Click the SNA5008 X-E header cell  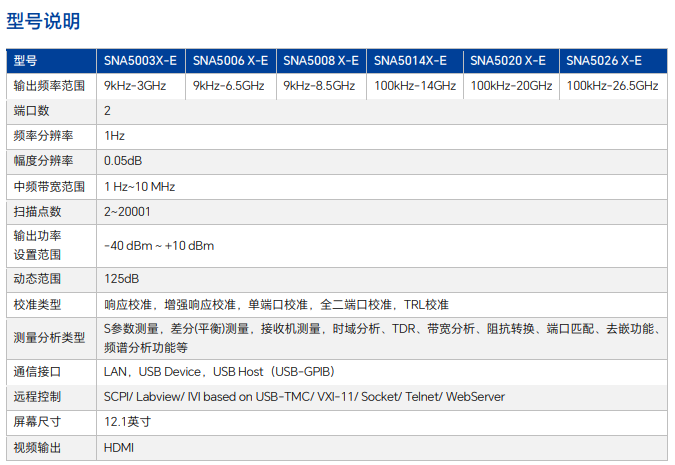coord(321,60)
